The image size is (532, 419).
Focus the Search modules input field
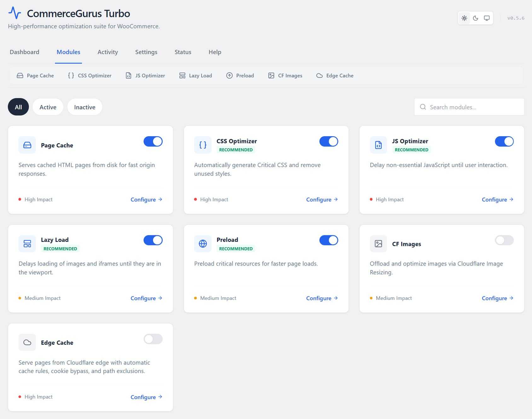pos(469,107)
